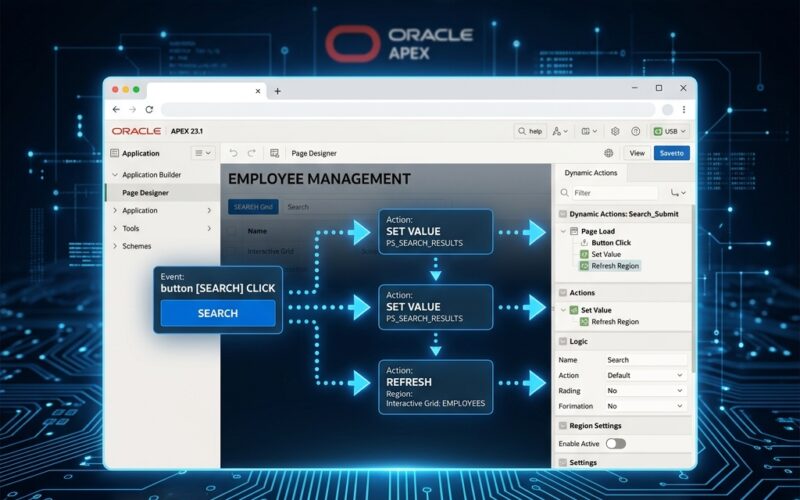Click the SEARCH Grid tab button
Screen dimensions: 800x500
253,207
